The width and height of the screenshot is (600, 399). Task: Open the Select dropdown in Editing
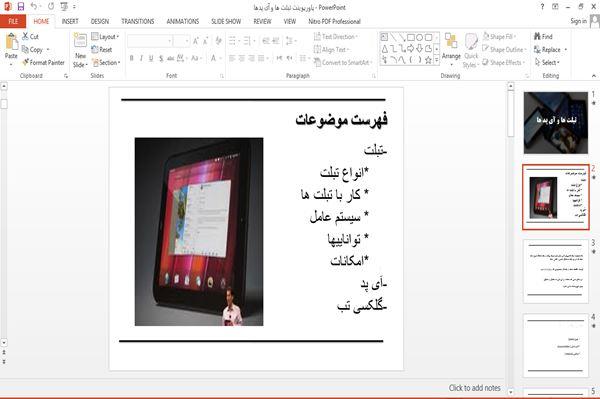click(x=548, y=62)
